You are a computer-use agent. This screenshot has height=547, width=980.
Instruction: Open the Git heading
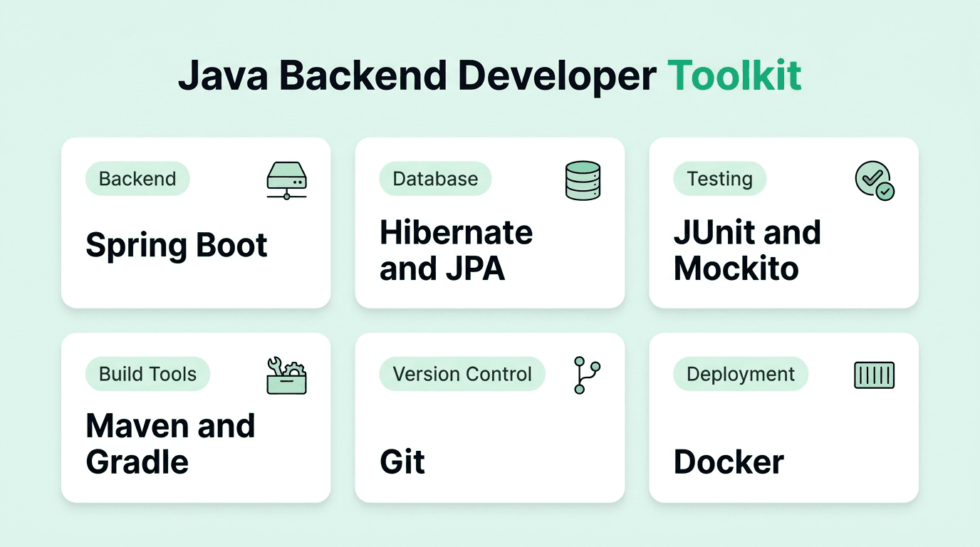tap(402, 462)
